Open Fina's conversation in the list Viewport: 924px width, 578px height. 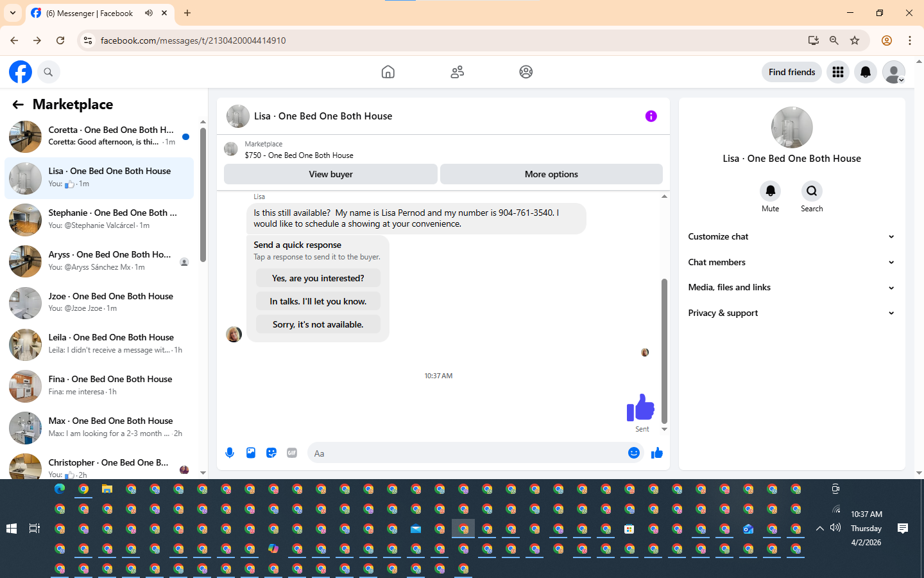[x=99, y=386]
